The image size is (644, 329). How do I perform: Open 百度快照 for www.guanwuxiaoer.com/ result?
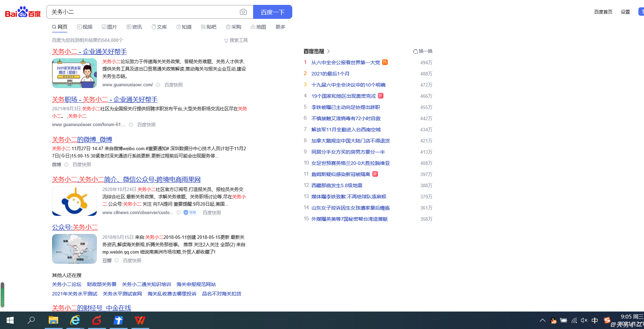(x=174, y=85)
